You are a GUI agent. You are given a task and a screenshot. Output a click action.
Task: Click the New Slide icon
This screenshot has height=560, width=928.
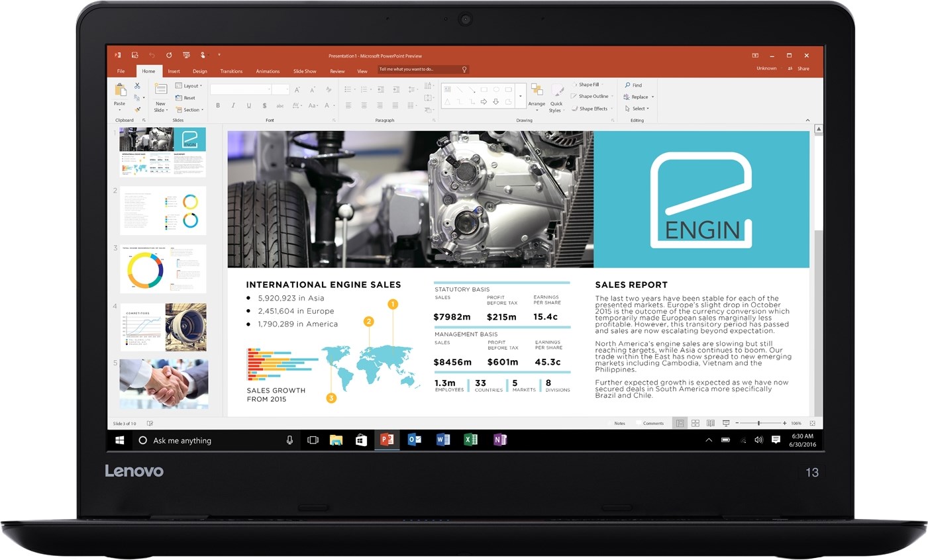(x=160, y=90)
